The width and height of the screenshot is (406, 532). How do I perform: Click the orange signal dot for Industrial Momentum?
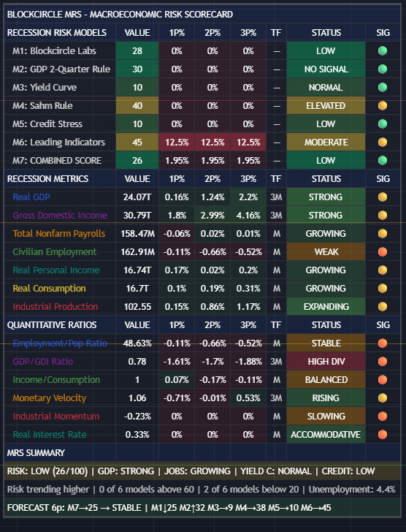click(383, 417)
